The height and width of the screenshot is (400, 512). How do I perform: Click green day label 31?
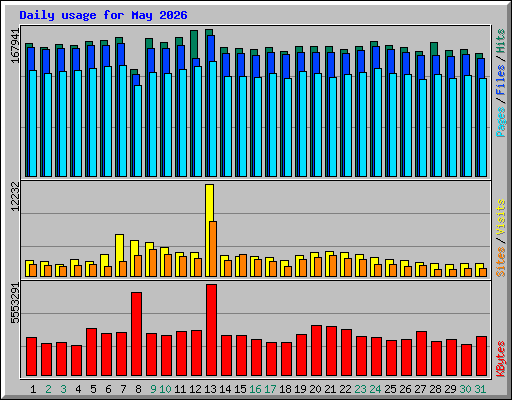click(480, 389)
